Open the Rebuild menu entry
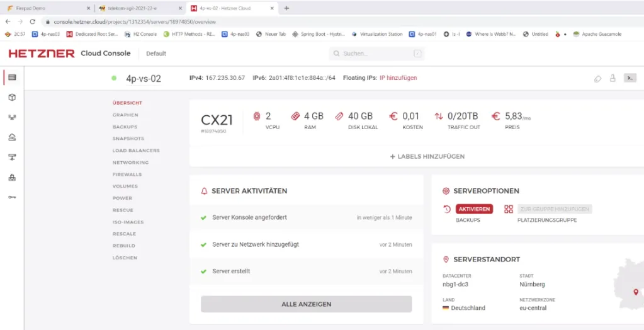 coord(123,246)
